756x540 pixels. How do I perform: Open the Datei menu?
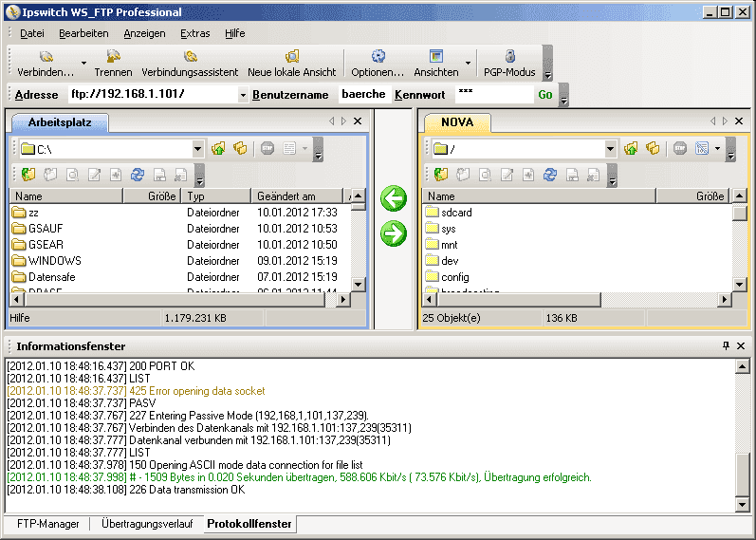point(32,33)
